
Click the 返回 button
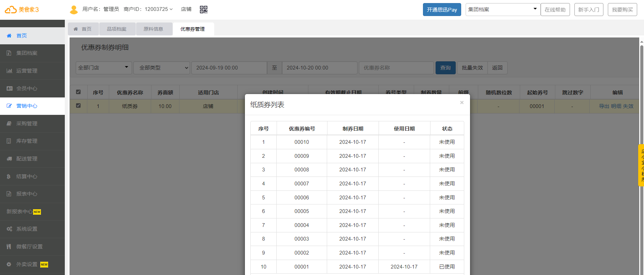497,68
